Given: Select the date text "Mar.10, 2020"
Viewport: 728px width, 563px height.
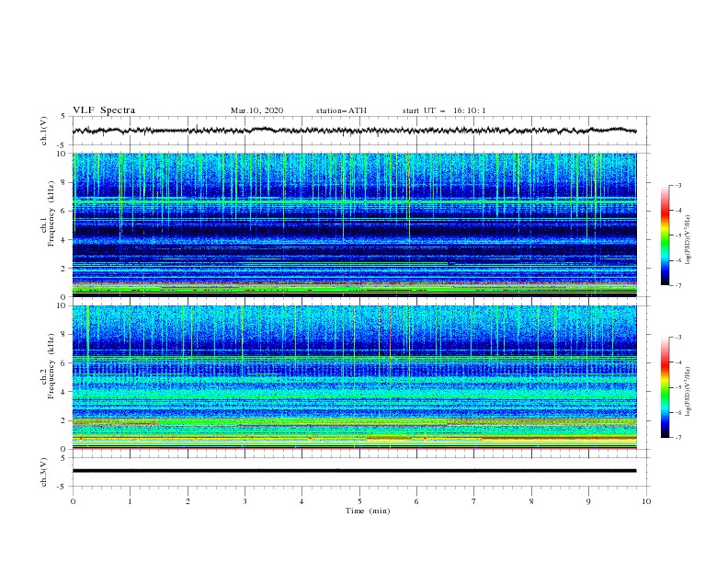Looking at the screenshot, I should [256, 110].
